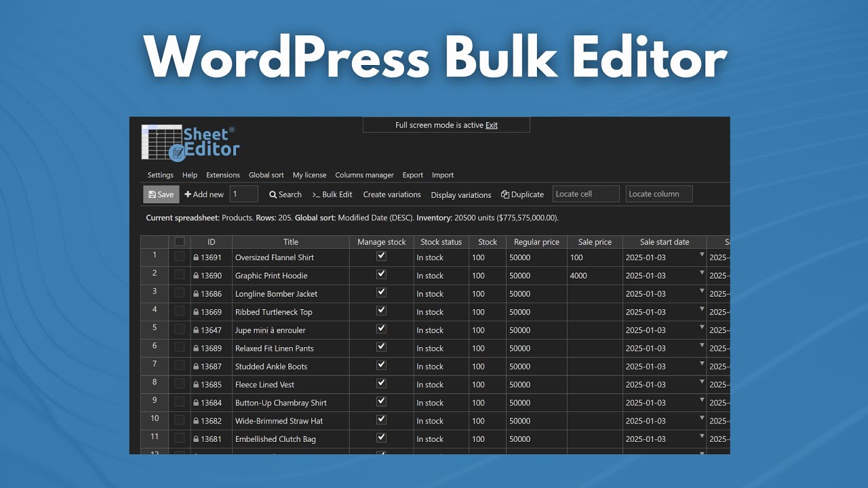Select row checkbox for Graphic Print Hoodie

click(x=179, y=274)
